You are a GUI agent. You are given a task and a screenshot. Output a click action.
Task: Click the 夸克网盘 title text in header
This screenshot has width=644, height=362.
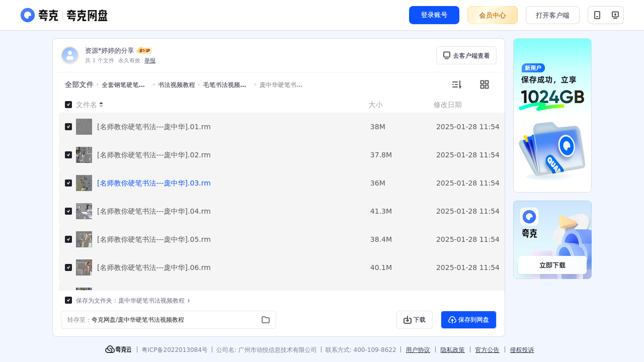coord(87,16)
